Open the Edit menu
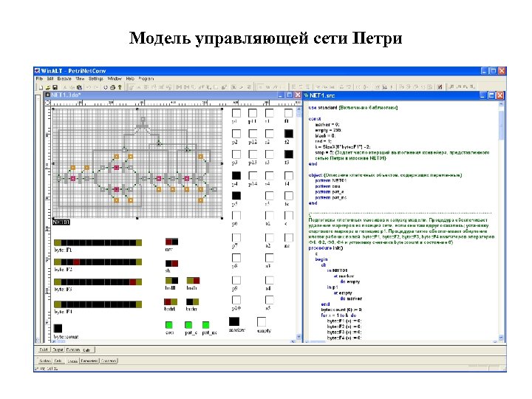 50,79
